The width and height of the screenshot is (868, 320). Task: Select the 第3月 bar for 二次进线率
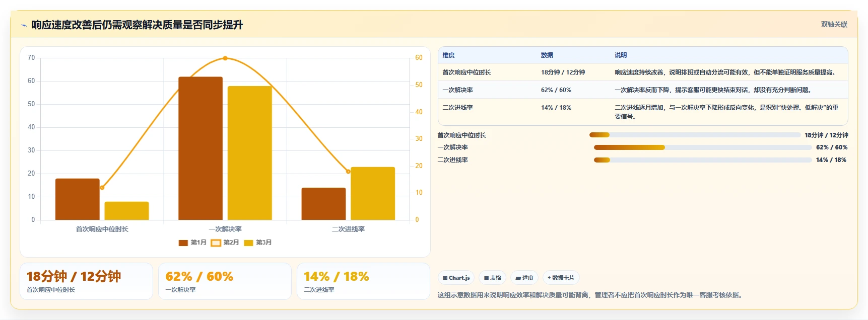(373, 193)
